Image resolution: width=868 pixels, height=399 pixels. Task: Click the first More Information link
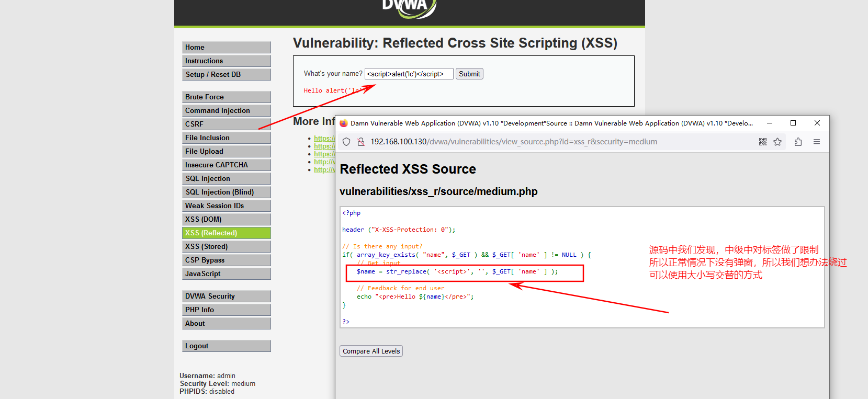(x=324, y=138)
